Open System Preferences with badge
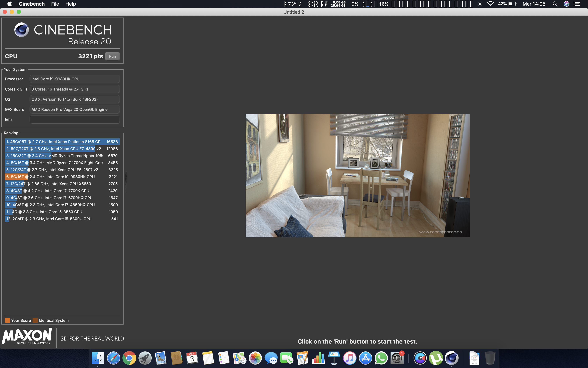Image resolution: width=588 pixels, height=368 pixels. tap(397, 358)
